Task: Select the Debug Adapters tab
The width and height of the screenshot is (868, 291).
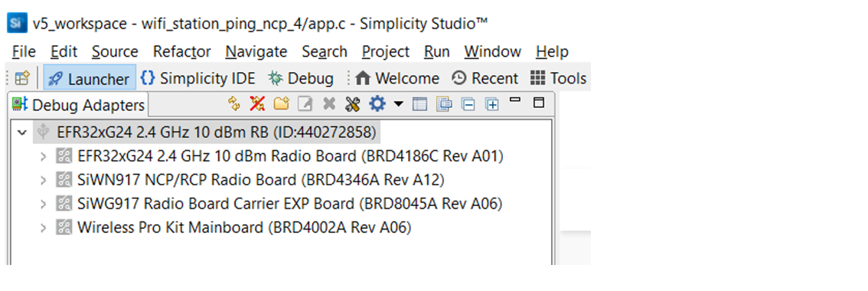Action: [x=79, y=105]
